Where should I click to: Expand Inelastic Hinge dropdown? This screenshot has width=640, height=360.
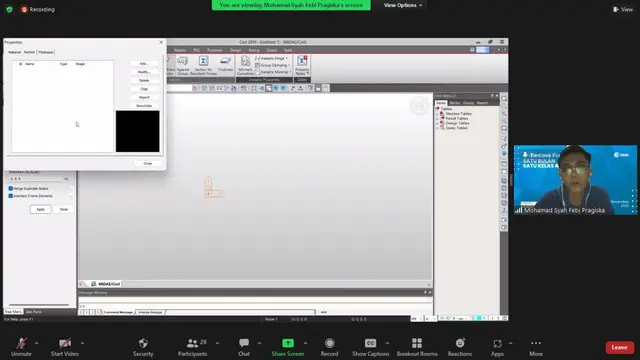tap(286, 58)
